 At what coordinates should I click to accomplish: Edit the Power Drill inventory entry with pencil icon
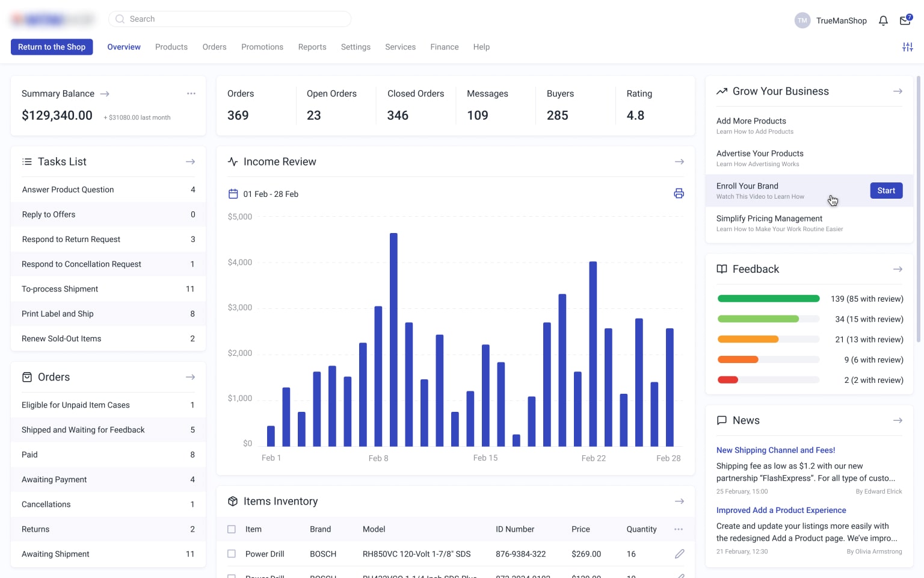(x=680, y=553)
